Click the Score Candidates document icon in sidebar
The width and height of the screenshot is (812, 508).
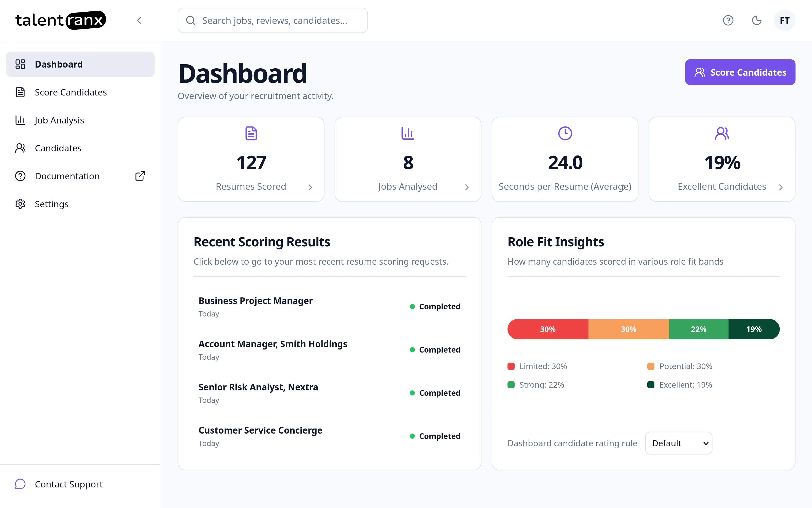(21, 92)
